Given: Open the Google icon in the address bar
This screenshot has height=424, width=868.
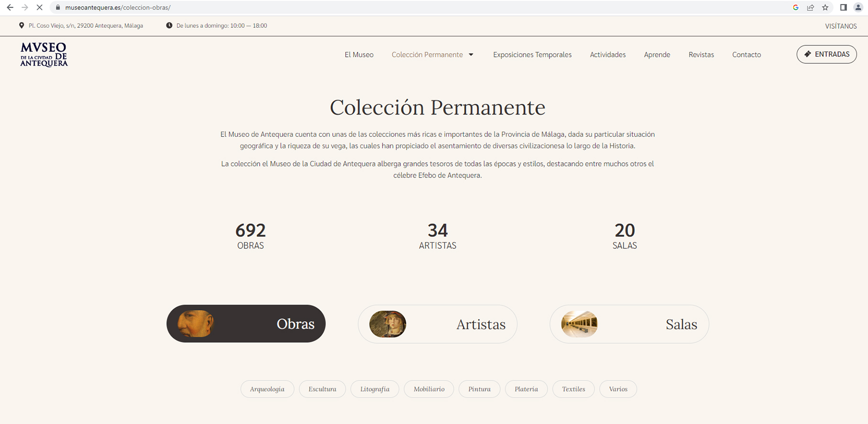Looking at the screenshot, I should coord(796,8).
